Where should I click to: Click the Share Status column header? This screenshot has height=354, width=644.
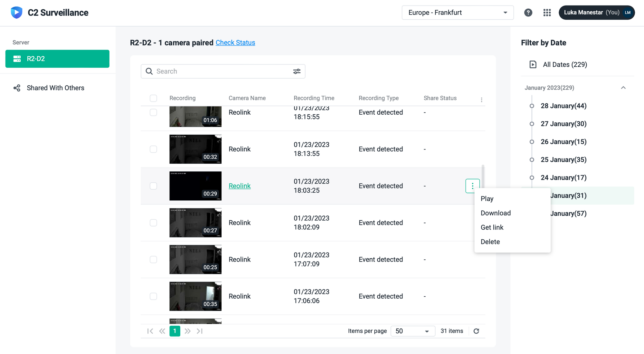(440, 98)
